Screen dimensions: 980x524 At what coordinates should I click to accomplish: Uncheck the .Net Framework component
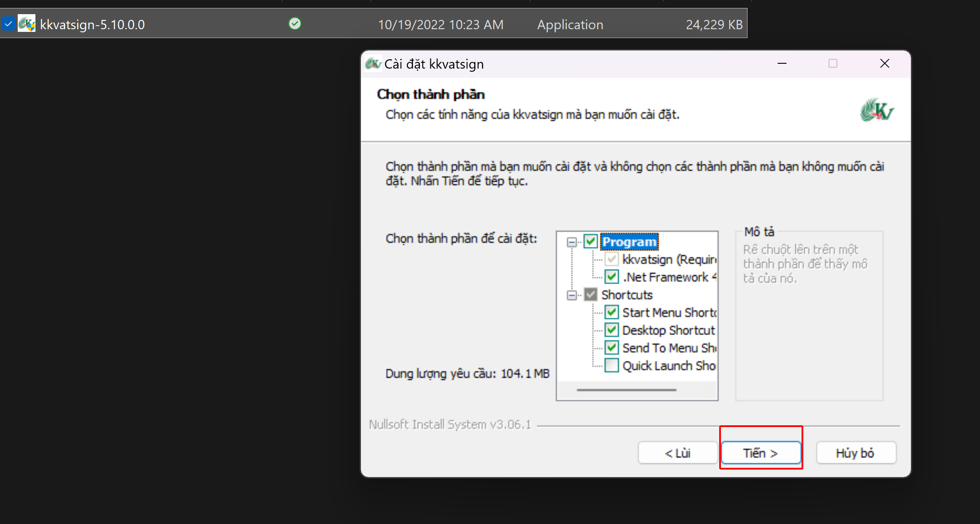tap(612, 277)
